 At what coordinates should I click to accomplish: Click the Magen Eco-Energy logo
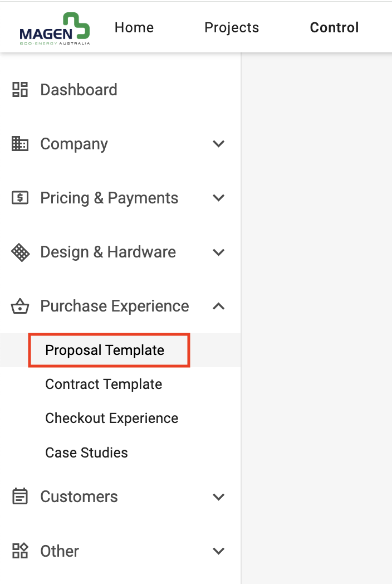tap(55, 28)
